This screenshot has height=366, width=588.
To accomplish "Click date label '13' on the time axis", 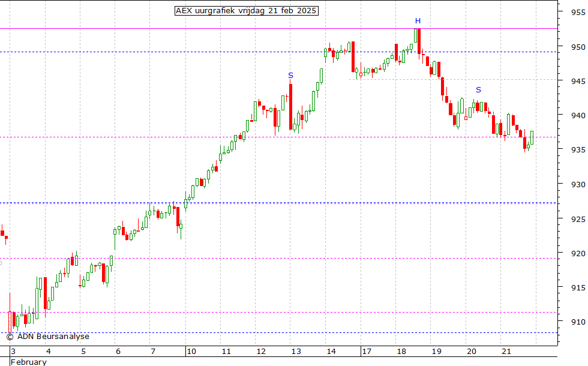I will (296, 352).
